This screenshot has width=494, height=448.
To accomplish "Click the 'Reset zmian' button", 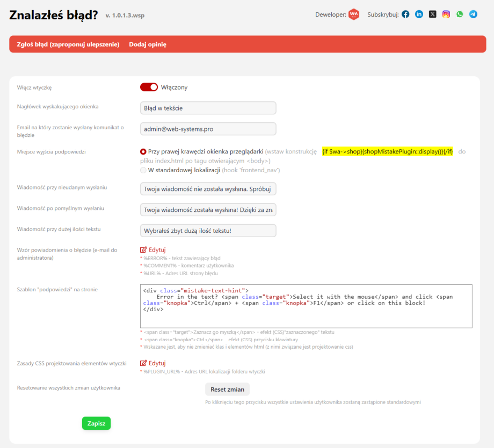I will 227,390.
